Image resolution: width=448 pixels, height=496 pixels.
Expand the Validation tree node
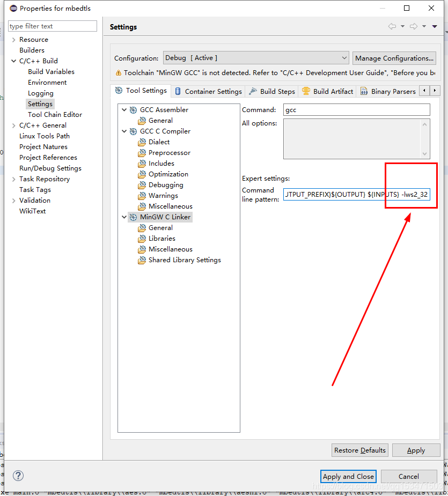(x=13, y=201)
